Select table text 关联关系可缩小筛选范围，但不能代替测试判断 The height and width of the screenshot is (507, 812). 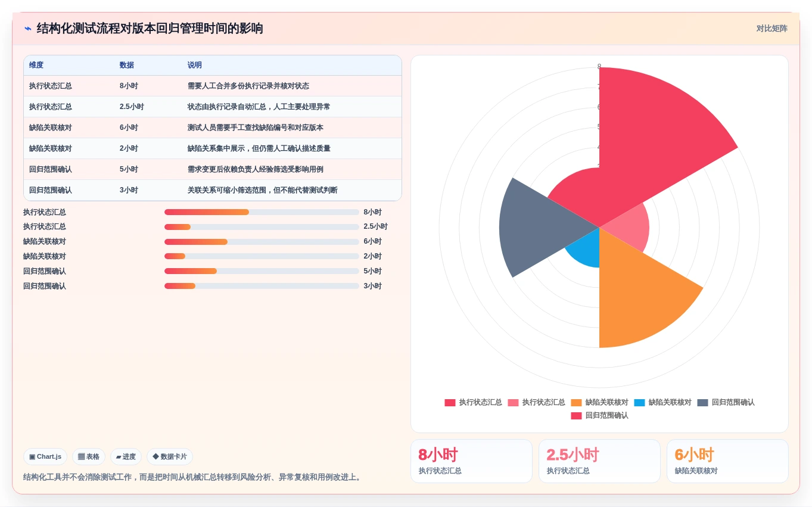point(262,191)
